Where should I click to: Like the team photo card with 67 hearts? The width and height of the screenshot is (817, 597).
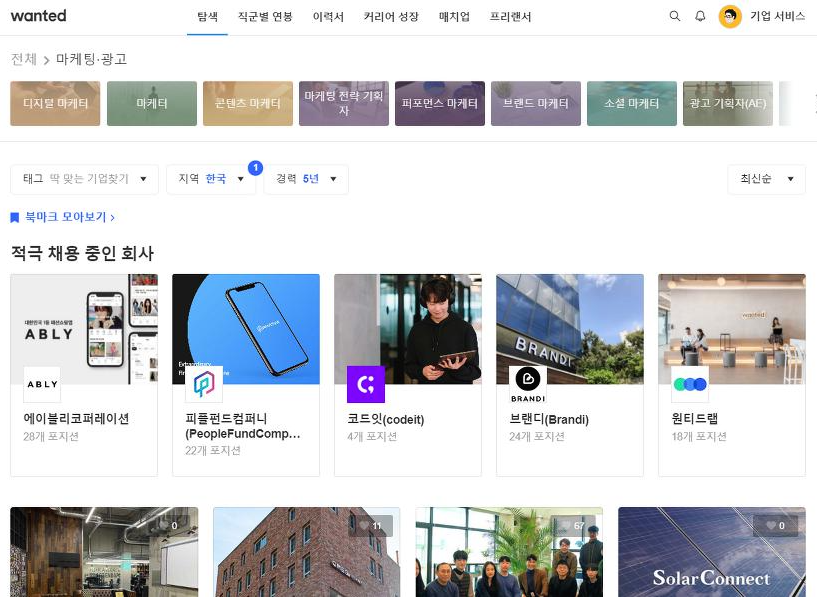pos(573,526)
